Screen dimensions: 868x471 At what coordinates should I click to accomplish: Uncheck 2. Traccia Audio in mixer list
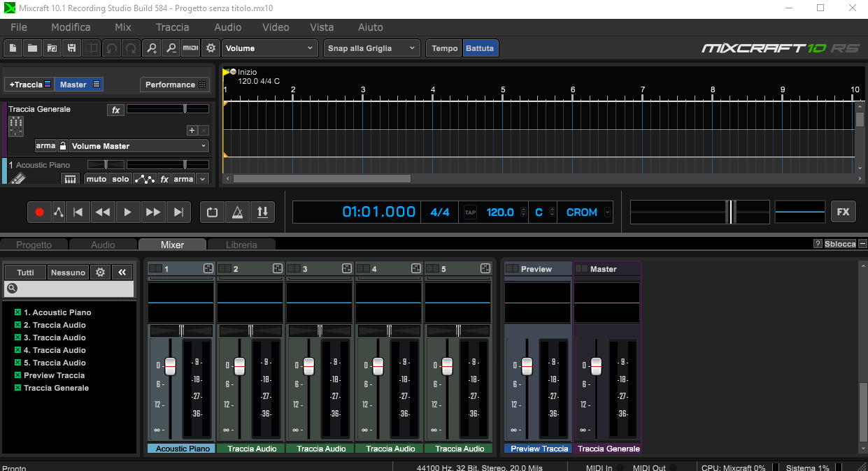pos(18,325)
